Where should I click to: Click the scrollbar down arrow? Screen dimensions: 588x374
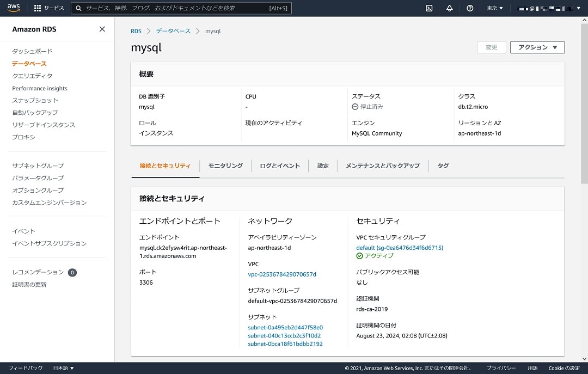(x=584, y=359)
